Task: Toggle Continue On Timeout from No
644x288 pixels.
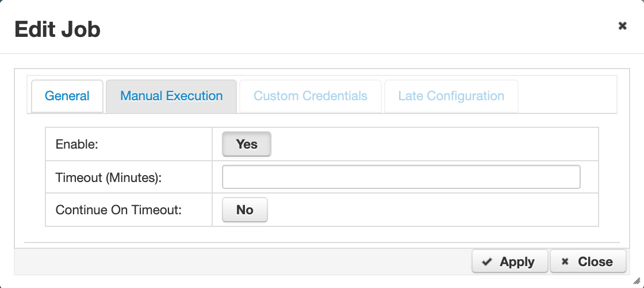Action: tap(245, 210)
